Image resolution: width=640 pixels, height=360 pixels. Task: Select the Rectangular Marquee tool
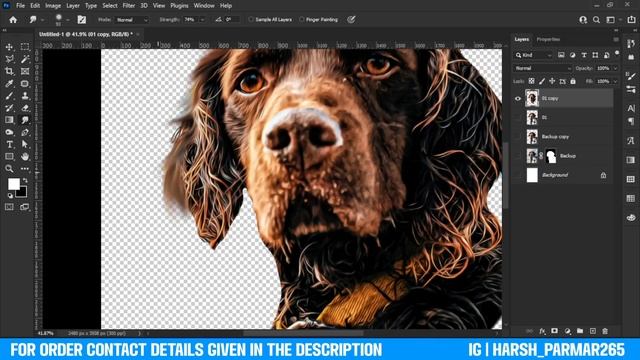coord(25,47)
